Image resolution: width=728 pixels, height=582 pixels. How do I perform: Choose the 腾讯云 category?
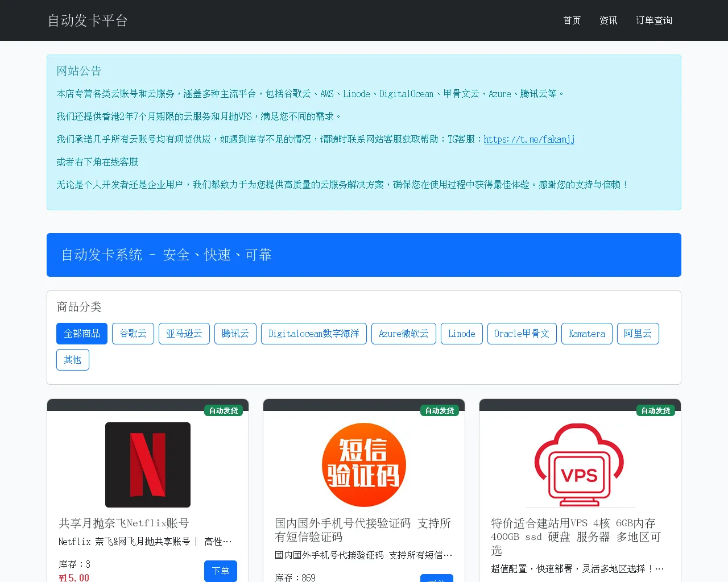(x=235, y=334)
